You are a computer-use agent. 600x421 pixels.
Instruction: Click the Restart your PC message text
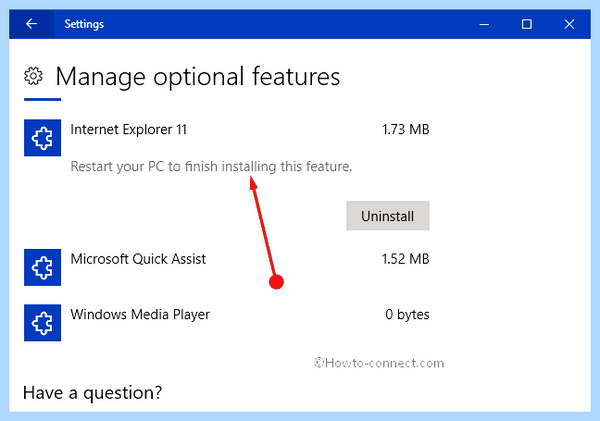211,166
